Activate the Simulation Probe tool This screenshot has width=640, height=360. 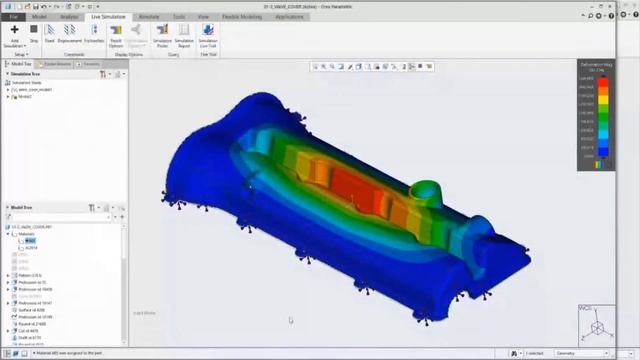(x=162, y=36)
